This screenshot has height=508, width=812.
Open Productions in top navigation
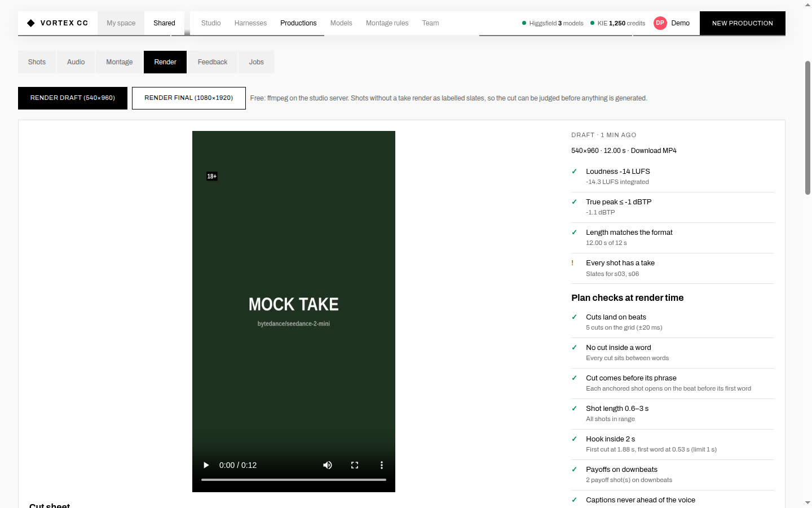point(298,23)
